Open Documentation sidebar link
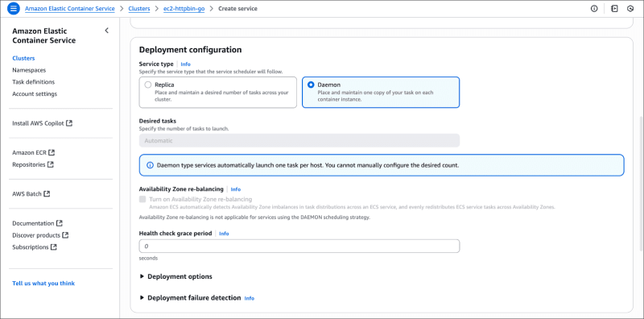Image resolution: width=644 pixels, height=319 pixels. [33, 223]
